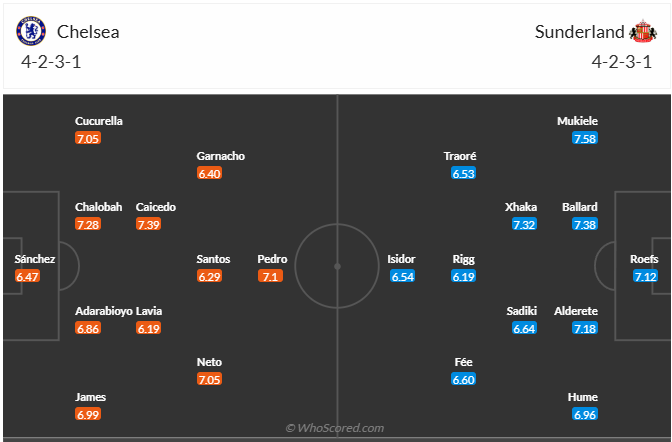Click Xhaka's 7.32 rating badge
The width and height of the screenshot is (672, 442).
click(524, 224)
